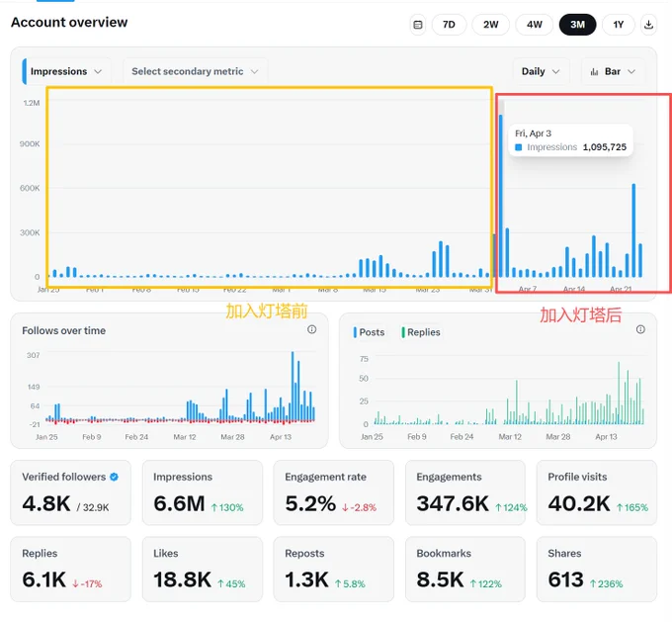Viewport: 672px width, 622px height.
Task: Select the Likes 18.8K card
Action: tap(203, 569)
